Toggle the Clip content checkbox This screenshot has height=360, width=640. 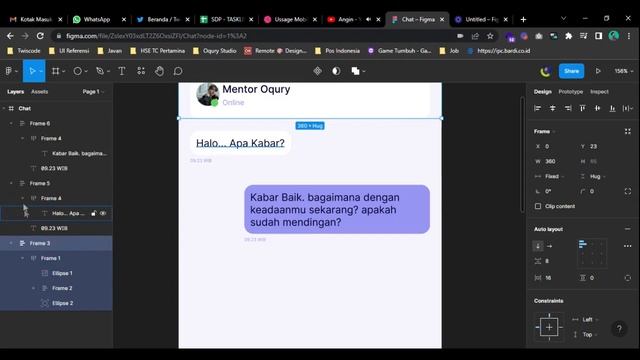(538, 206)
